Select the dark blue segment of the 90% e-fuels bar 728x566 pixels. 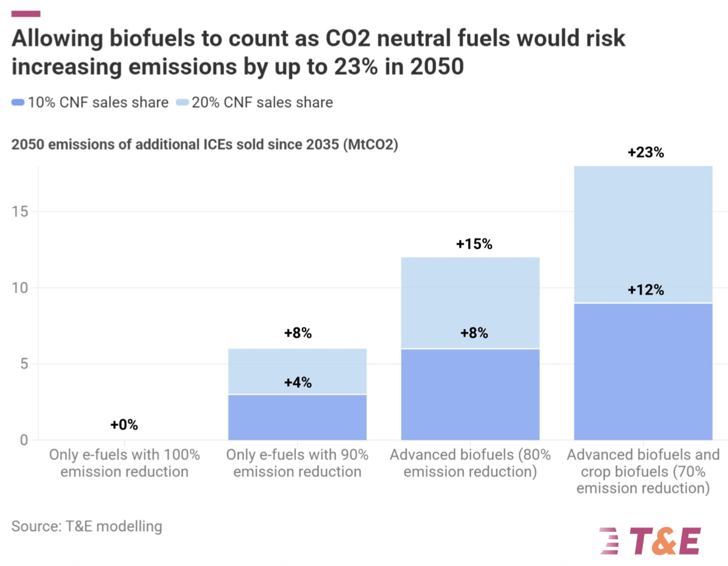point(297,417)
